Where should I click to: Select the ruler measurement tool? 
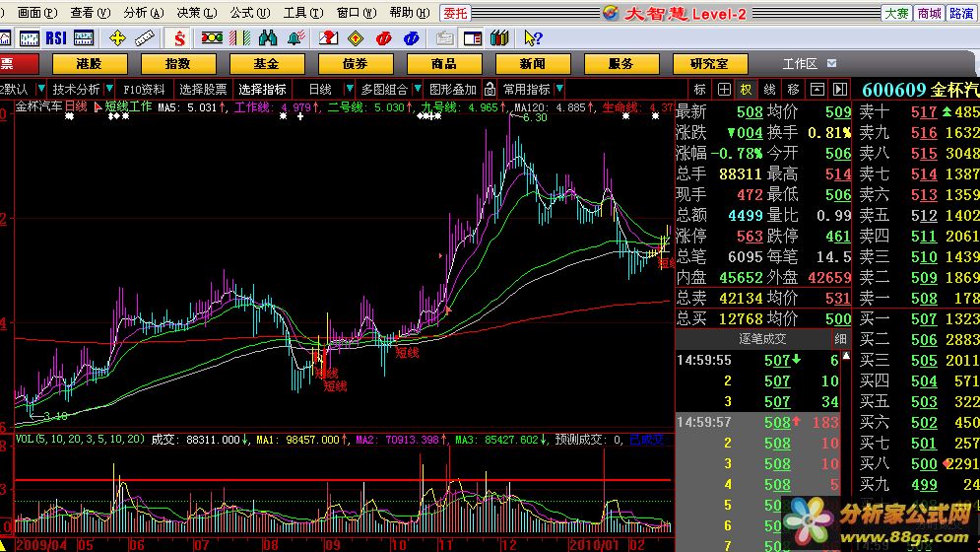click(145, 38)
